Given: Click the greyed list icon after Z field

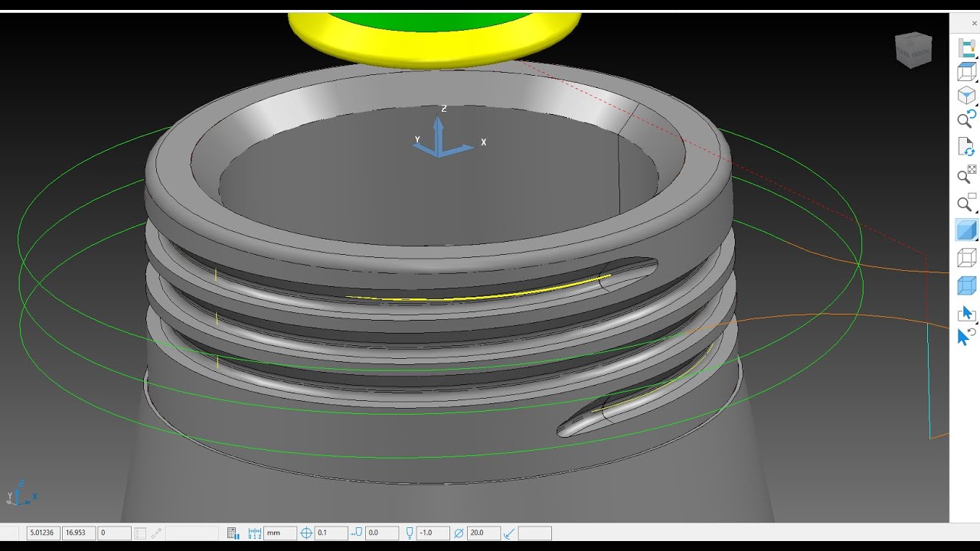Looking at the screenshot, I should tap(140, 533).
